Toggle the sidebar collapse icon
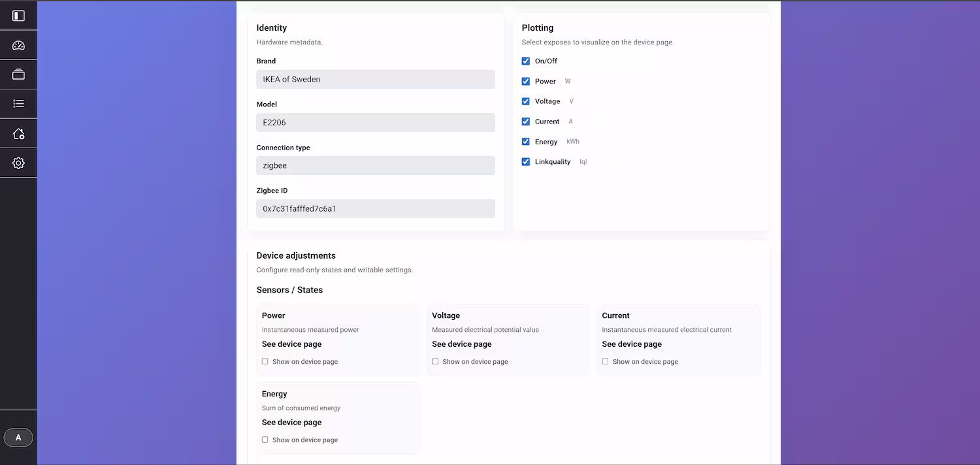The height and width of the screenshot is (465, 980). 18,14
